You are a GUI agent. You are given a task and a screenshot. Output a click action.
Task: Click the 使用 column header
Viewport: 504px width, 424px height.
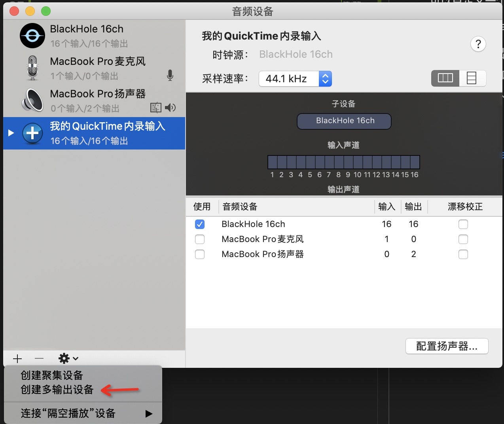pos(202,206)
